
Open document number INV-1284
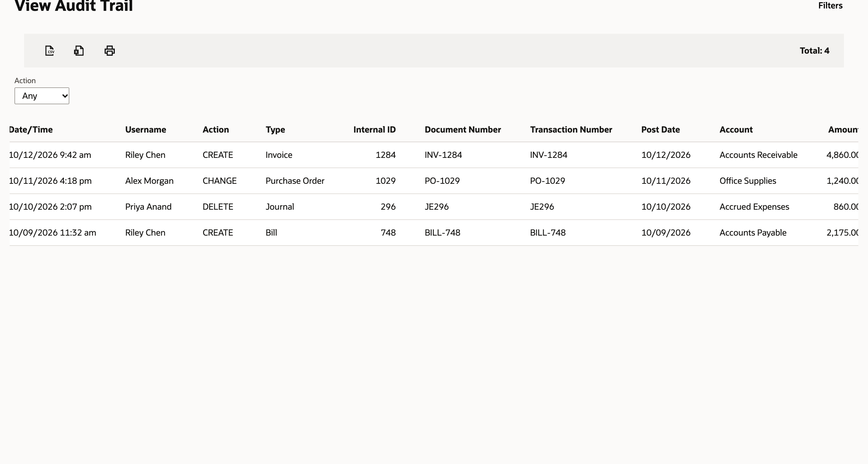tap(443, 155)
